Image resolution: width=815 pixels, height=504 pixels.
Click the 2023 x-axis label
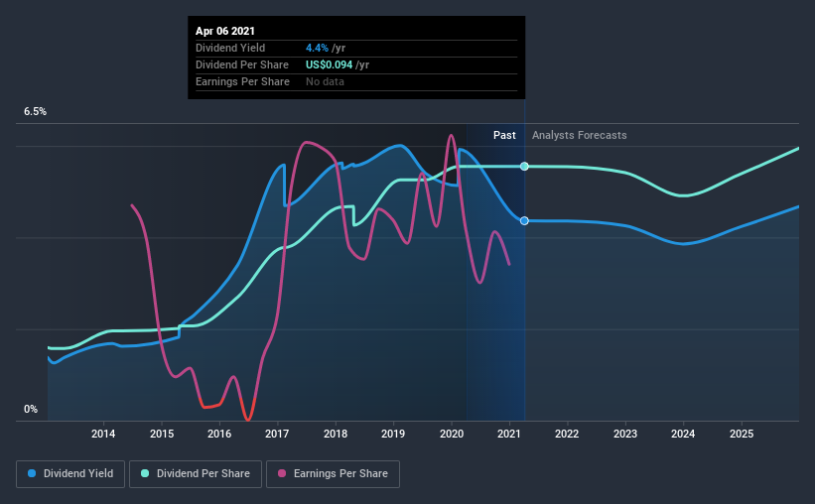point(624,434)
